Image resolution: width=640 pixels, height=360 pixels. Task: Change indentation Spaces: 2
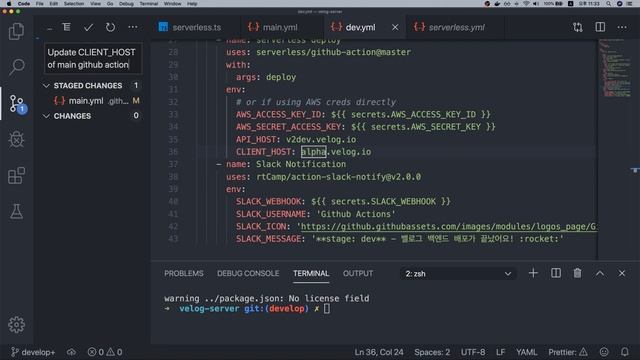[432, 352]
